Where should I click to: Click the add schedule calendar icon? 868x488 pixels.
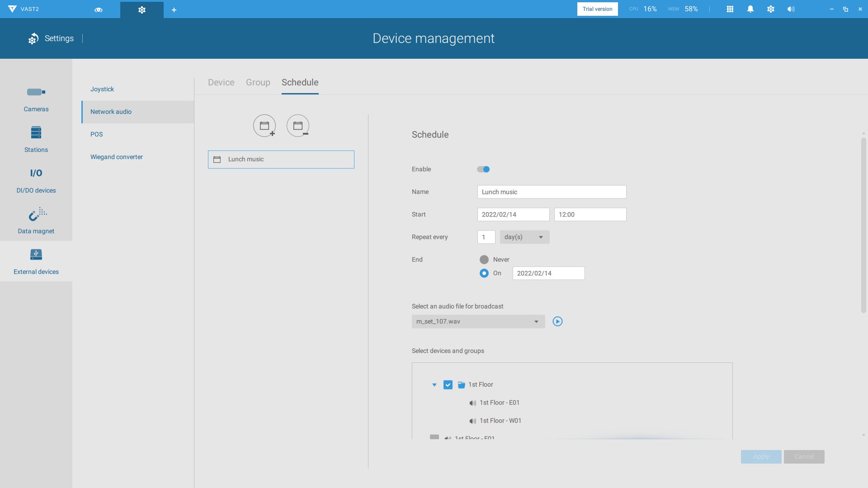pyautogui.click(x=264, y=126)
